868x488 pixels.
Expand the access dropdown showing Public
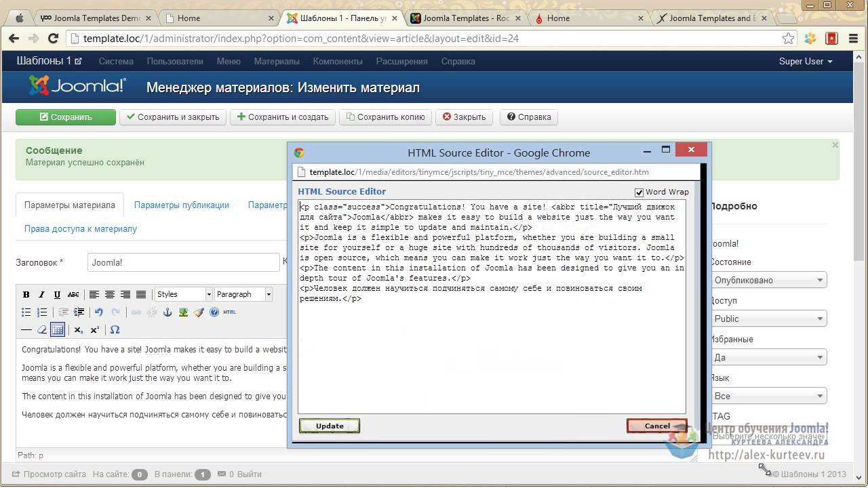pos(768,319)
